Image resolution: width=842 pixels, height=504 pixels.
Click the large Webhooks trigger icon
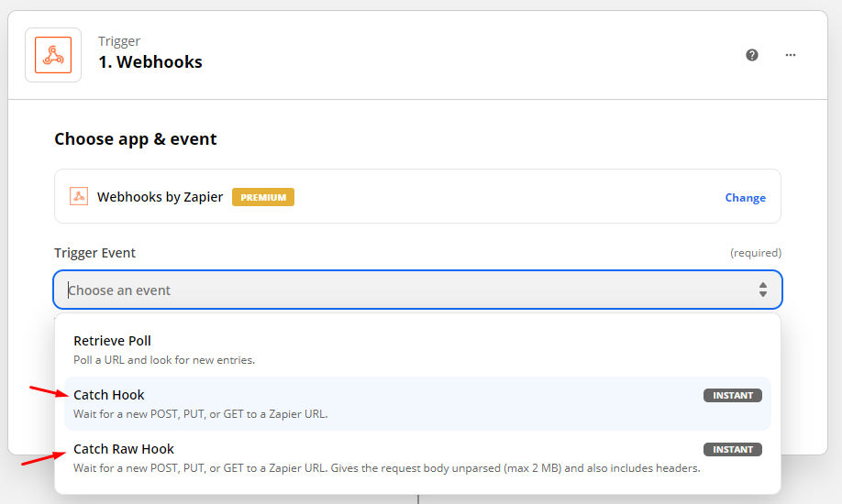pyautogui.click(x=53, y=55)
